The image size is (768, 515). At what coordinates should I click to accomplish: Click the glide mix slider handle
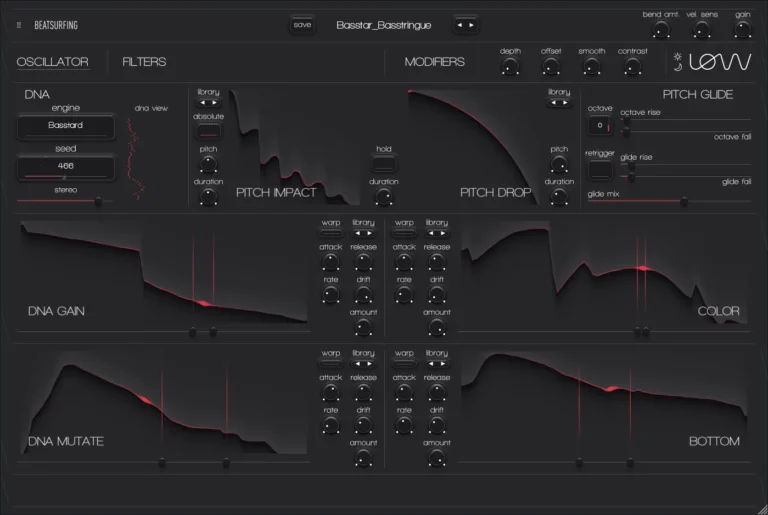pyautogui.click(x=684, y=202)
